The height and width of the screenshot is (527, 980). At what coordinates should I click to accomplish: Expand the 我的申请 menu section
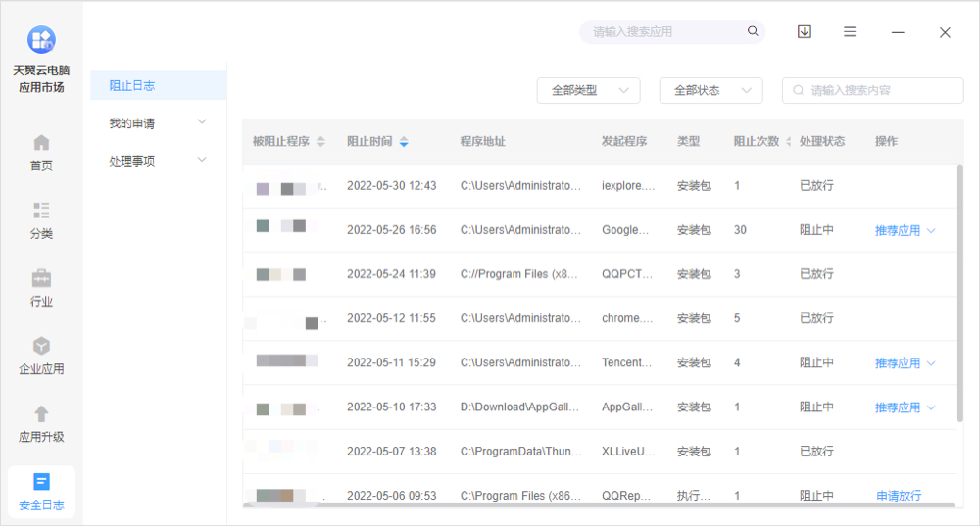coord(158,123)
